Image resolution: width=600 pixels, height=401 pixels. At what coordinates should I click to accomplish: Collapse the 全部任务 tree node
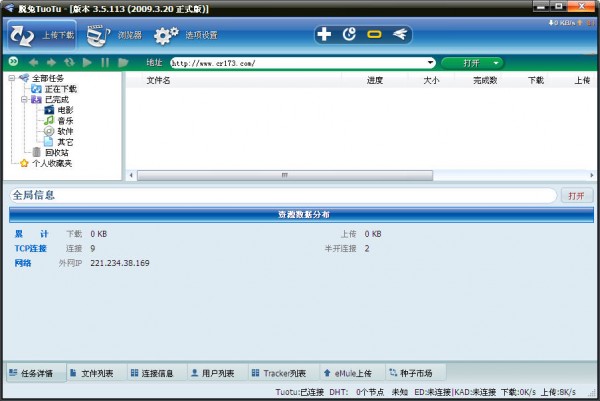click(12, 78)
